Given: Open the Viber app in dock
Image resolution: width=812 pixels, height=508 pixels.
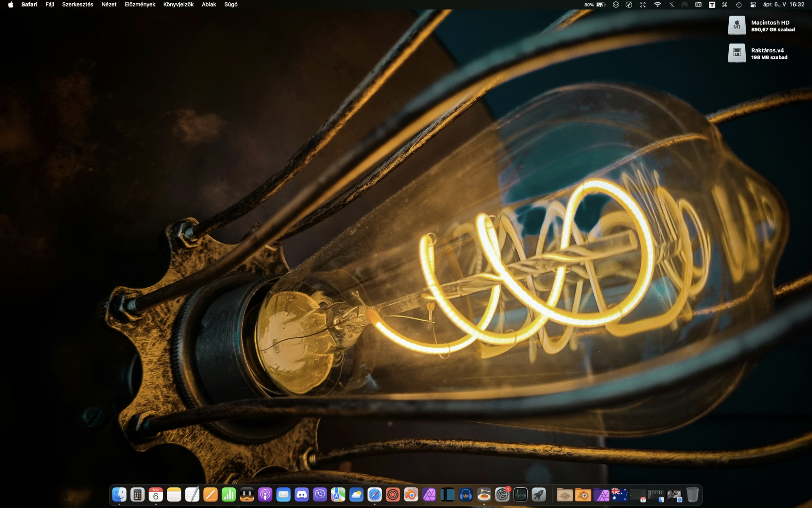Looking at the screenshot, I should [320, 495].
